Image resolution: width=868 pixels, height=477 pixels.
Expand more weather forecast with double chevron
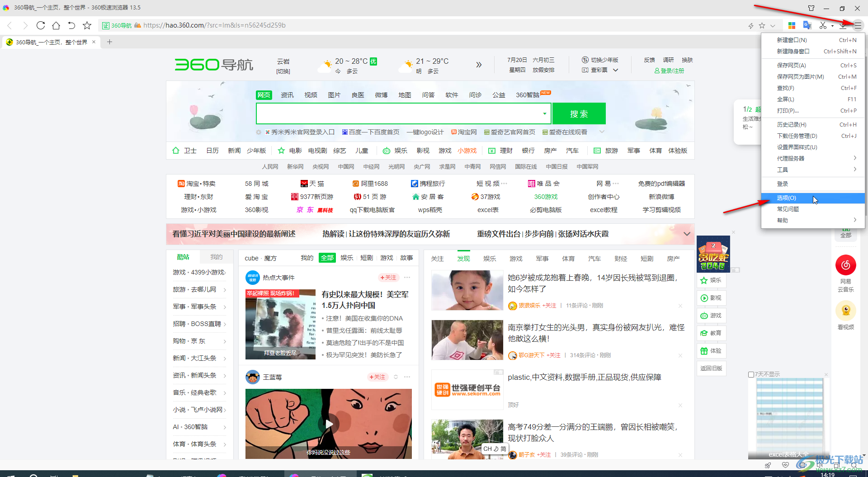479,65
